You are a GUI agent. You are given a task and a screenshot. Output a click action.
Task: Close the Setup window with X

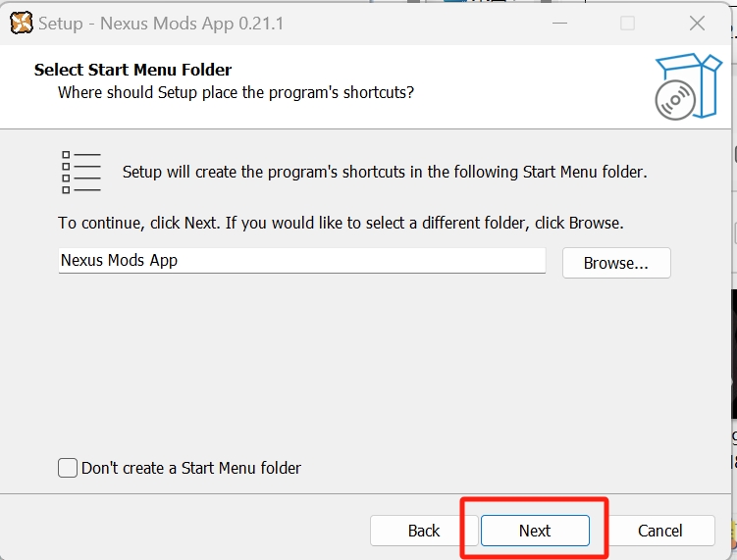[697, 23]
